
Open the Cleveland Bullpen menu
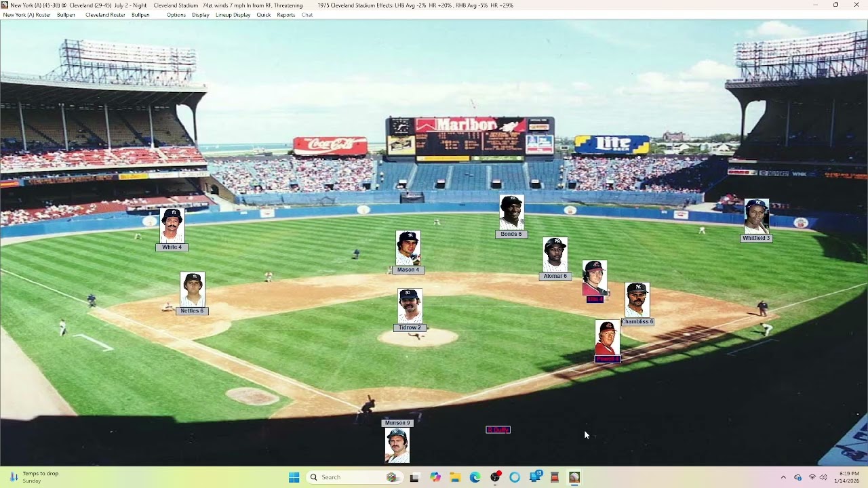tap(140, 15)
